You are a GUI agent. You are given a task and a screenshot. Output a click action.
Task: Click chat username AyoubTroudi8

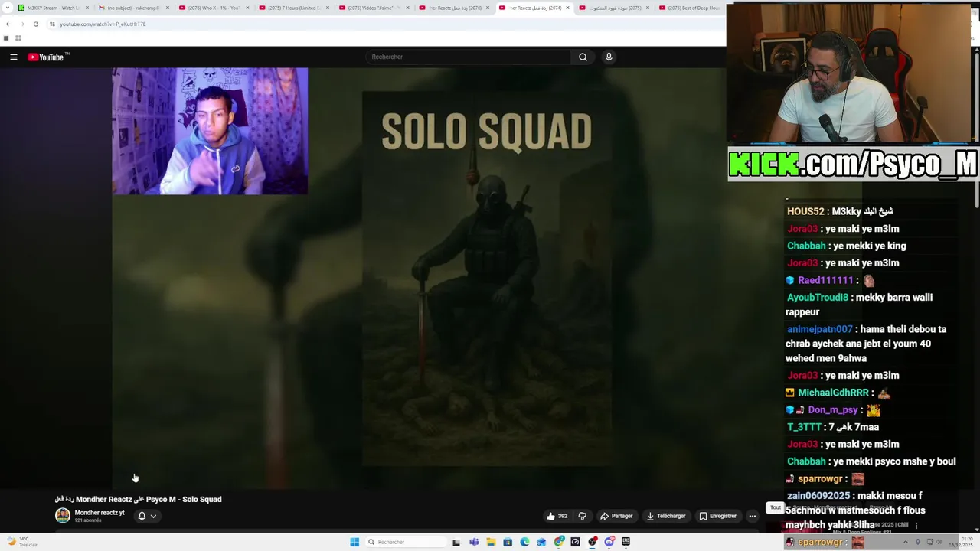click(x=817, y=297)
